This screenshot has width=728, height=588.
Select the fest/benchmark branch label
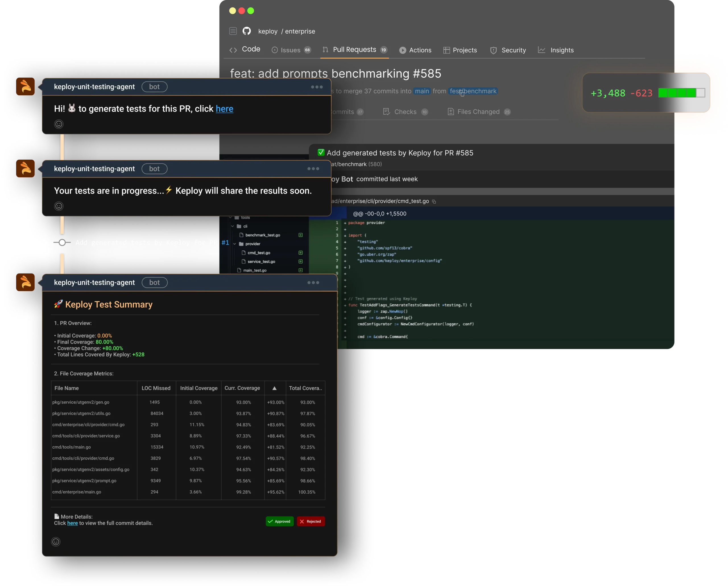pyautogui.click(x=473, y=91)
